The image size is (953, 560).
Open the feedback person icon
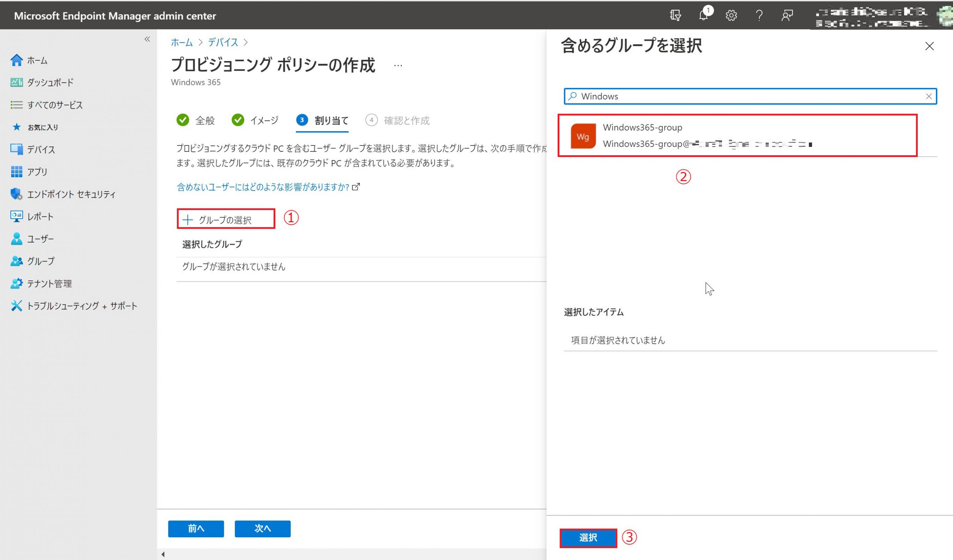click(787, 16)
